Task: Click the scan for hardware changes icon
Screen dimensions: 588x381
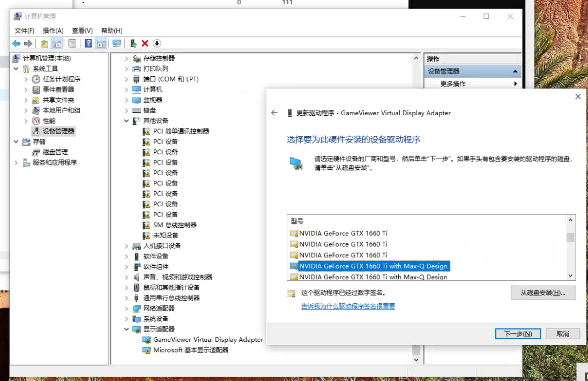Action: click(x=116, y=43)
